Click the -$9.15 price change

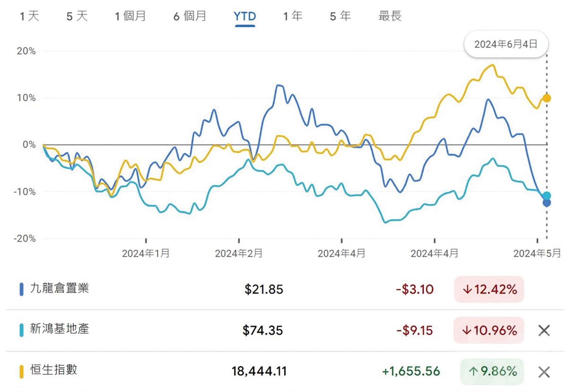click(415, 330)
